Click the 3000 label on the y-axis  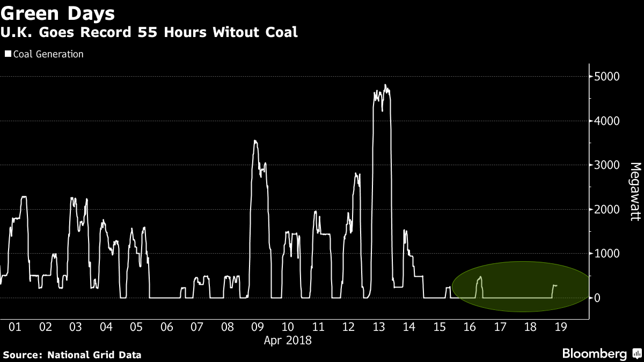(609, 165)
